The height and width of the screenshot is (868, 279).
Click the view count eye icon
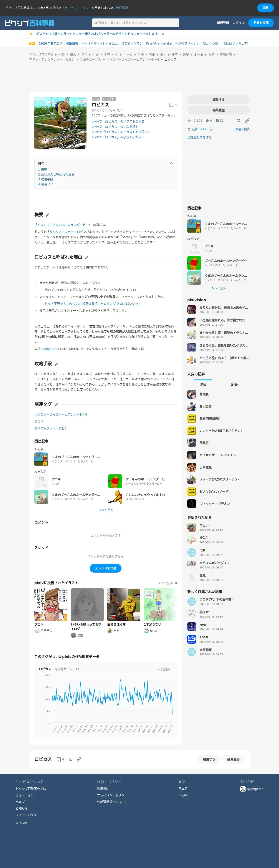pos(189,121)
